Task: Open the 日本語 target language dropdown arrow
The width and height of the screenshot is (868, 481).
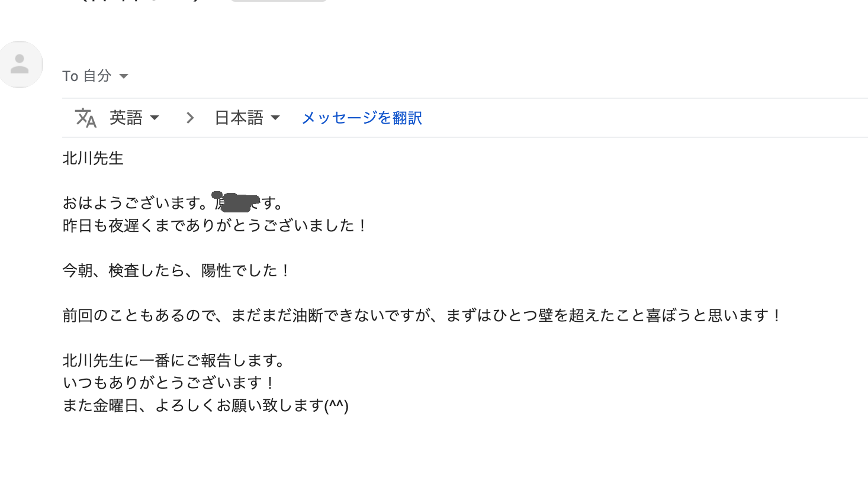Action: pos(275,118)
